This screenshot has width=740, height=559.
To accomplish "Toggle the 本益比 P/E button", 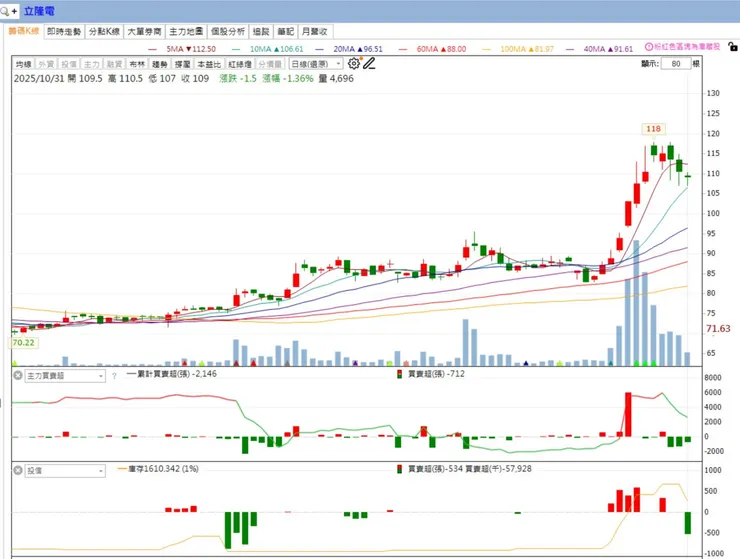I will [x=209, y=64].
